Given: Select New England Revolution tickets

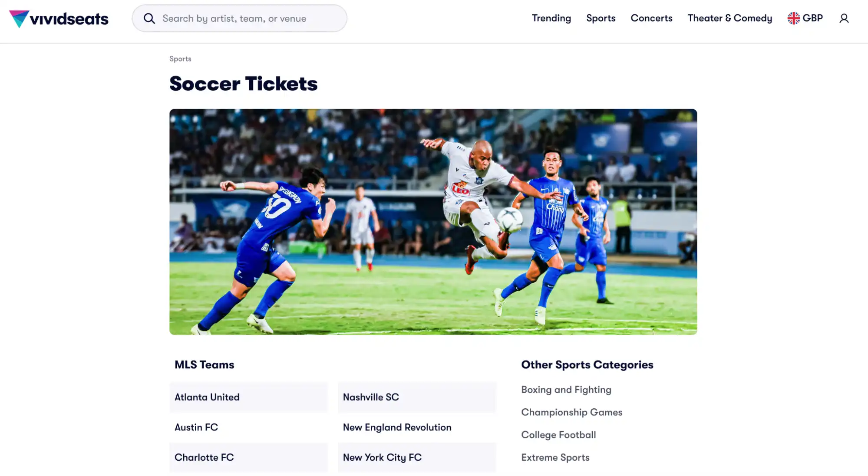Looking at the screenshot, I should [x=397, y=427].
